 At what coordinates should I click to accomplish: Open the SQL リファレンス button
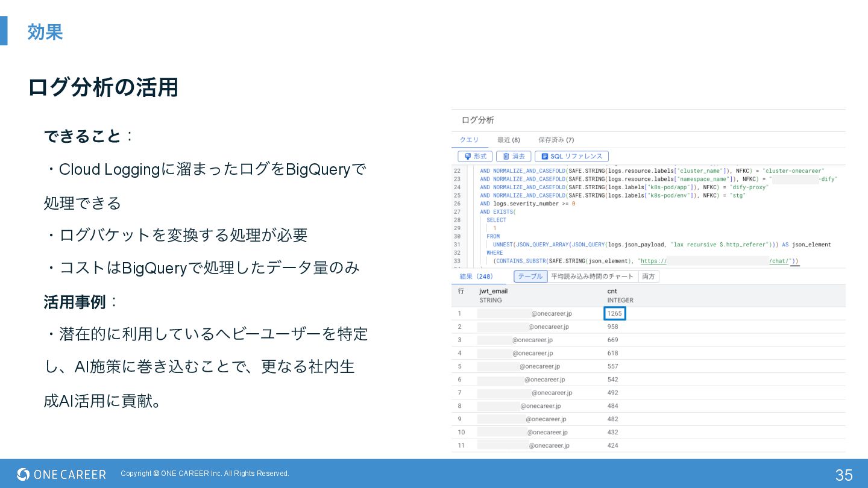tap(571, 156)
